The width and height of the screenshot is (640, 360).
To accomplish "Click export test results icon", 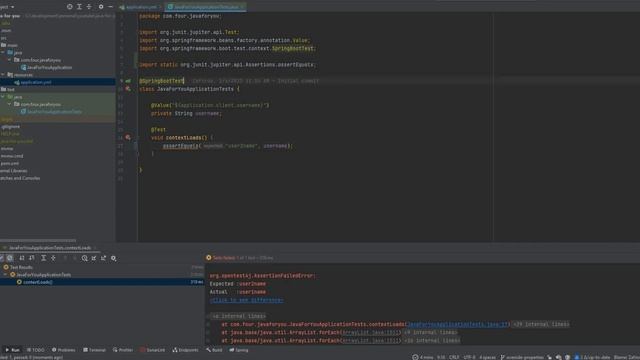I will click(x=104, y=258).
